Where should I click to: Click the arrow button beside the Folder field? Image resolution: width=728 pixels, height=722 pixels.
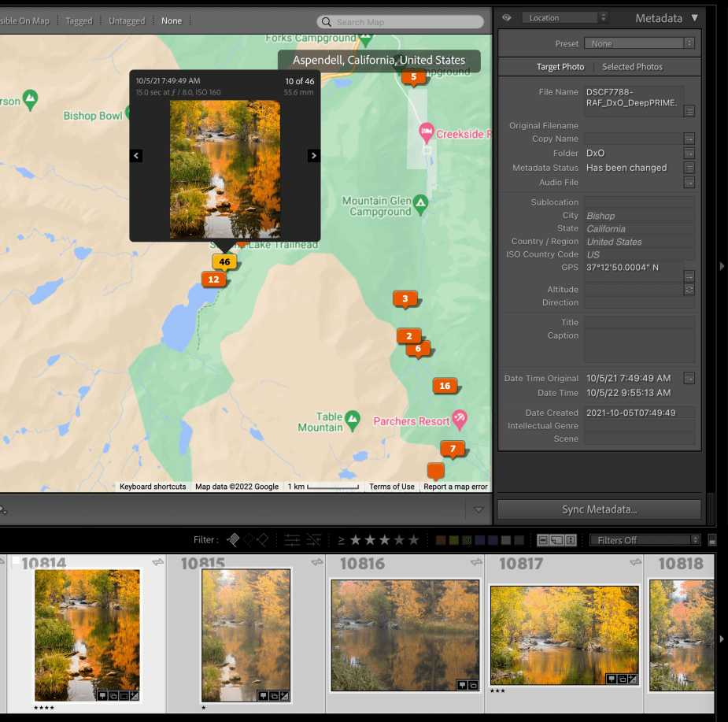[x=689, y=154]
